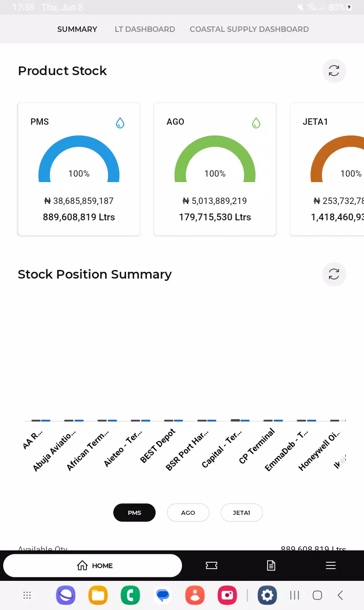
Task: Switch the chart filter to JETA1
Action: [242, 513]
